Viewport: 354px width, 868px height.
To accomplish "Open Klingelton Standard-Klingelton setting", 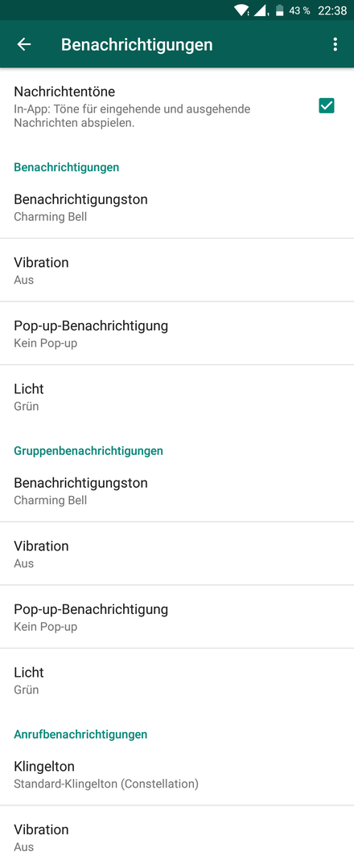I will [177, 774].
